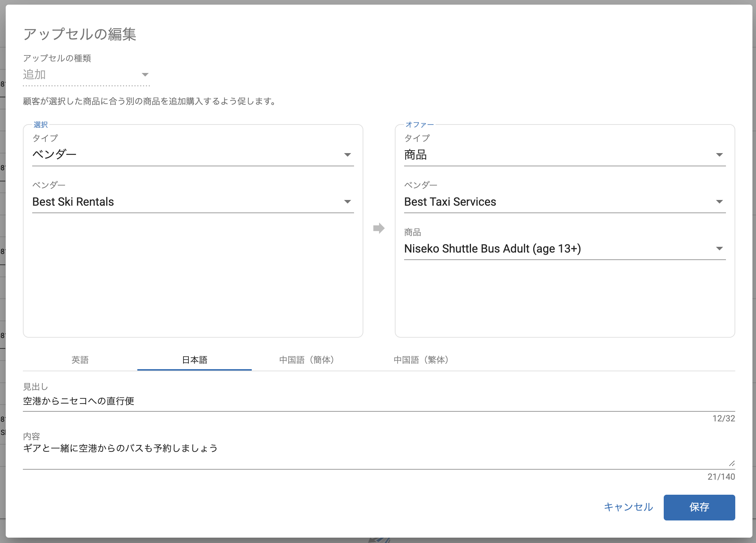Click the 内容 textarea resize handle
Viewport: 756px width, 543px height.
(732, 464)
